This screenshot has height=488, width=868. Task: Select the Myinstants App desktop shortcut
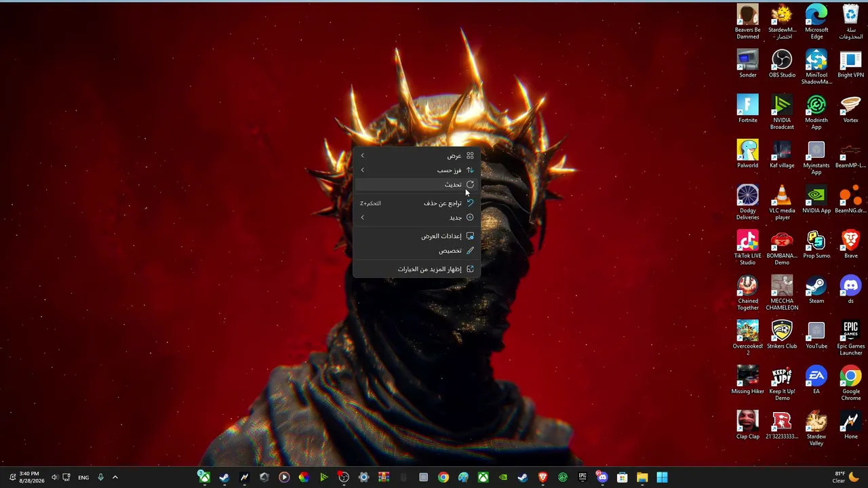[816, 157]
